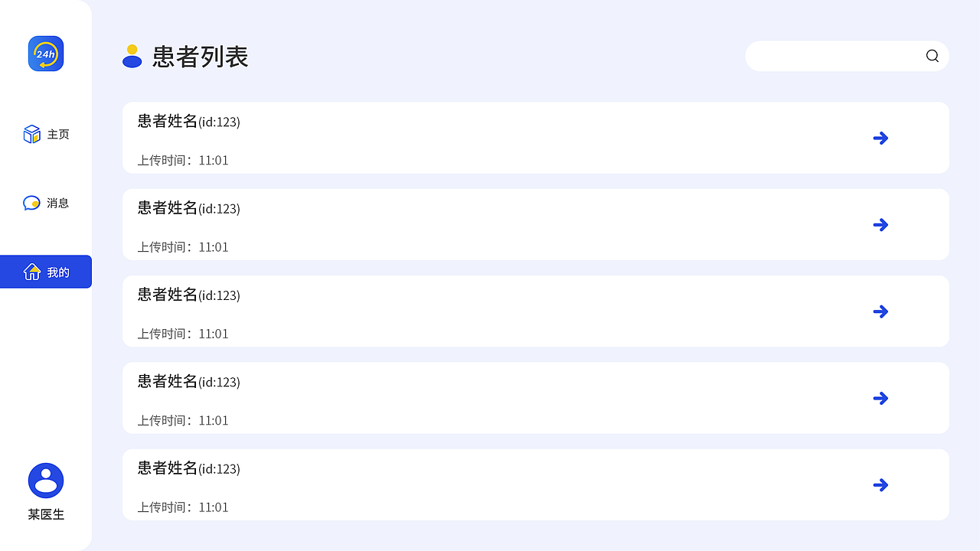Screen dimensions: 980x551
Task: Select the 主页 cube icon in sidebar
Action: 31,133
